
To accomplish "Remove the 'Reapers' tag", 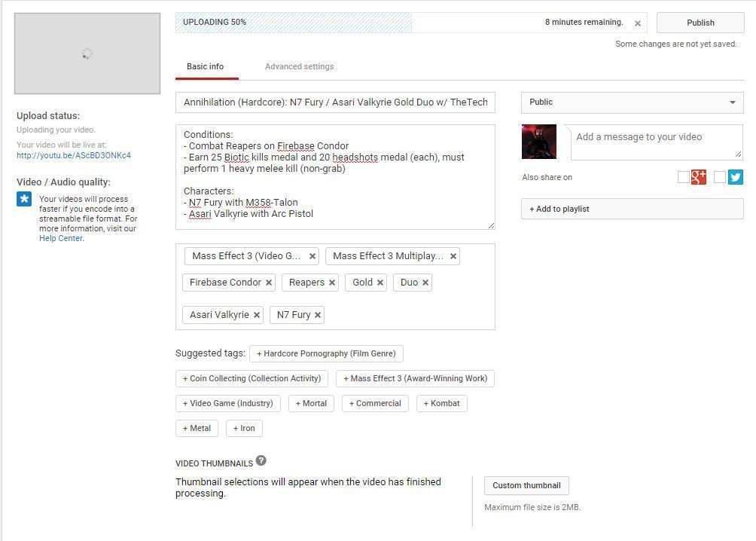I will pyautogui.click(x=332, y=283).
